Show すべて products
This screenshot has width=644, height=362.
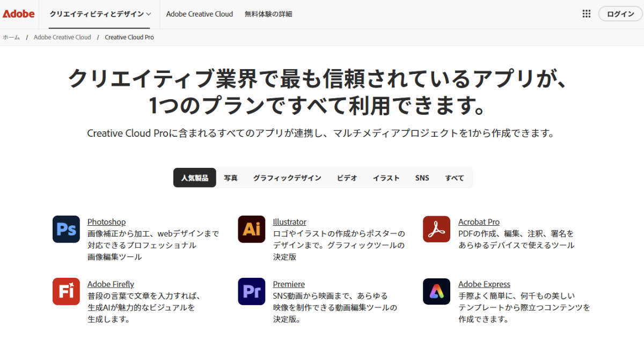(454, 177)
